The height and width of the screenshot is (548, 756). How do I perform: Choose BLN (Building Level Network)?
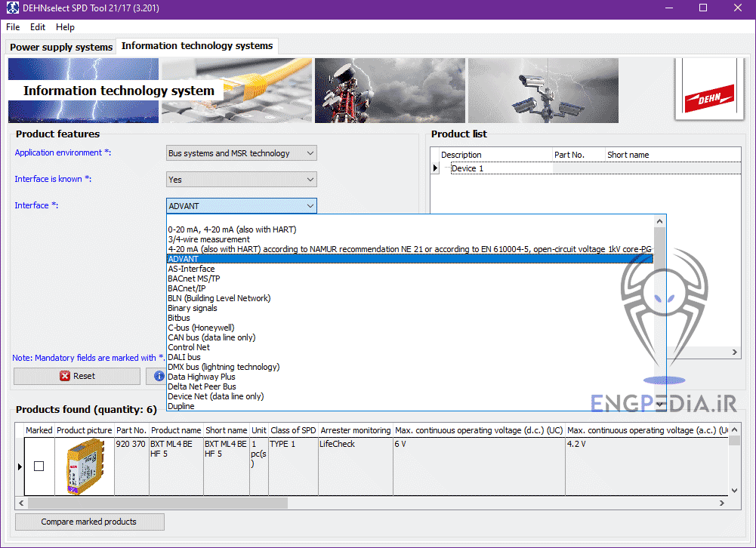click(410, 298)
